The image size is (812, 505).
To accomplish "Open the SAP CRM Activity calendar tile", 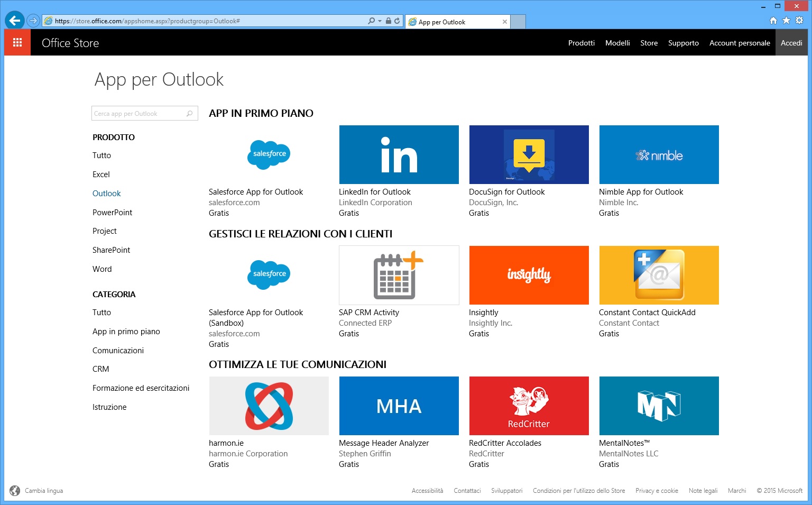I will pos(399,275).
